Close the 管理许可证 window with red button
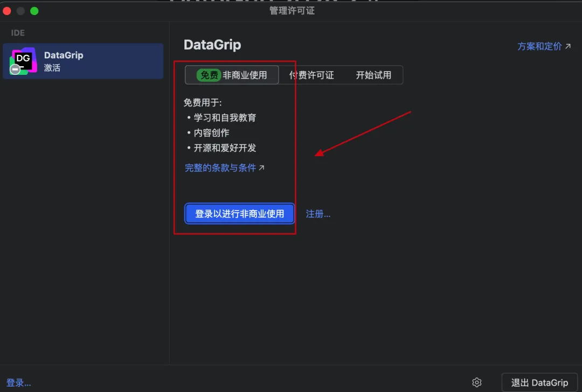Screen dimensions: 582x392 [x=7, y=11]
